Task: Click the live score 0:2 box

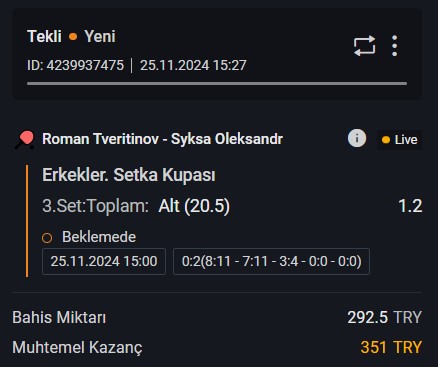Action: [x=271, y=261]
